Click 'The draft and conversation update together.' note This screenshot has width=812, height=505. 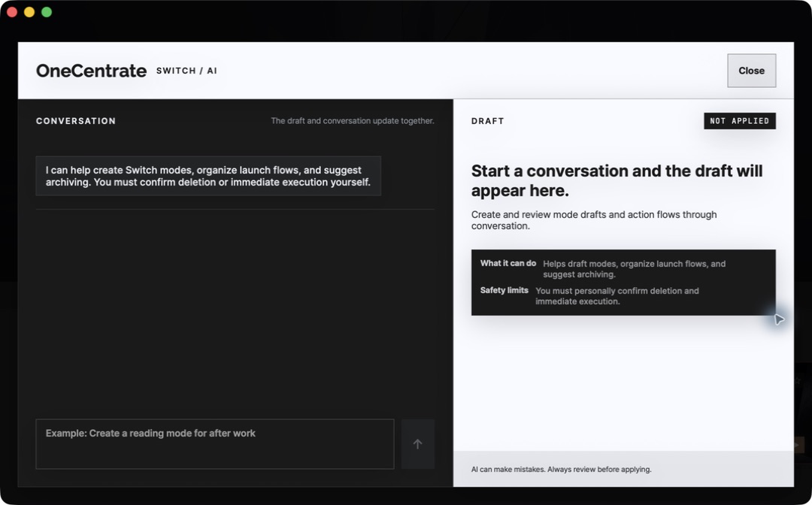(352, 120)
